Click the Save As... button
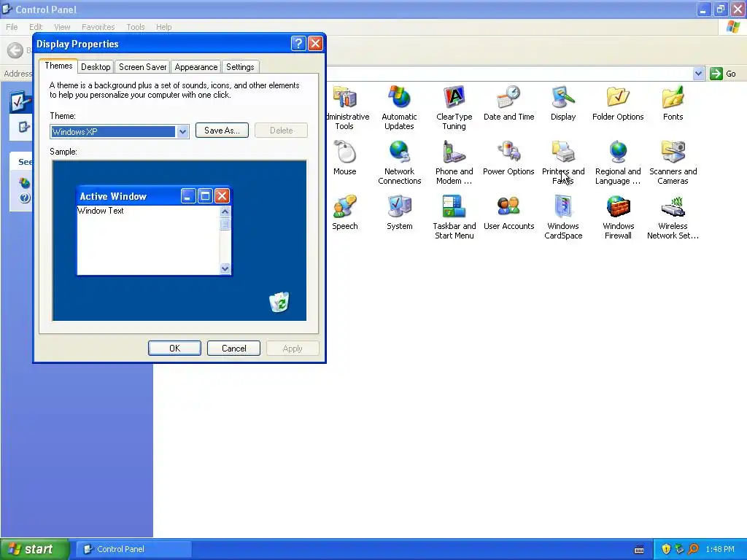 222,131
